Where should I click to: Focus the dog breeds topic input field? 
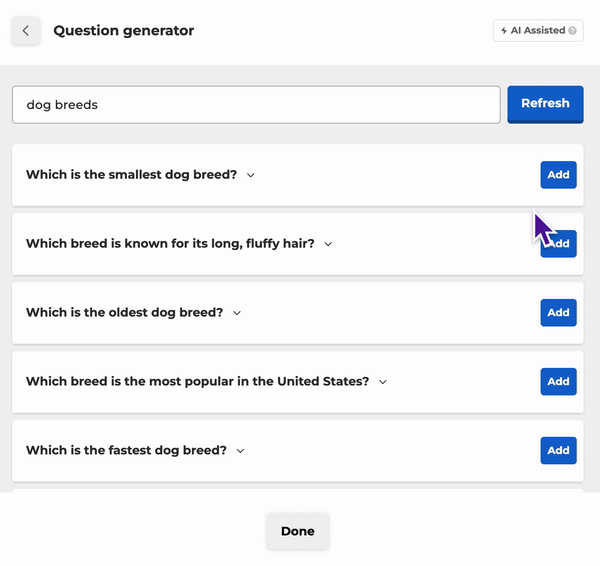pos(256,104)
